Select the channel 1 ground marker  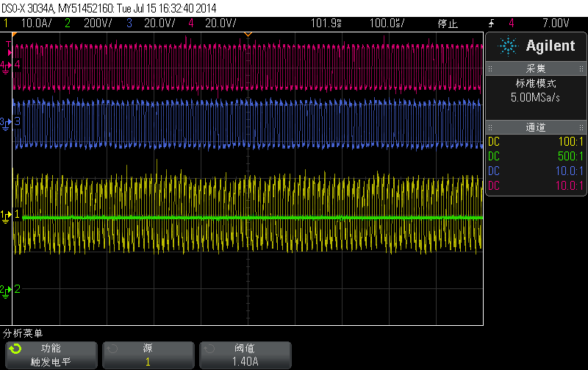[7, 216]
